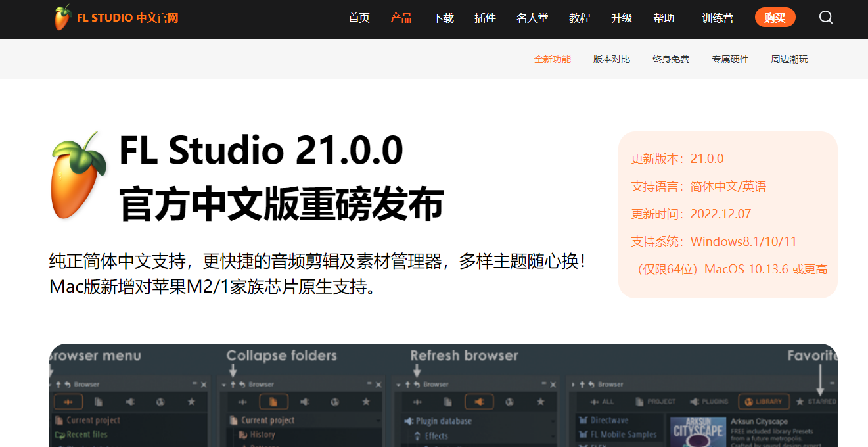Viewport: 868px width, 447px height.
Task: Click the 支持系统:Windows8.1/10/11 line
Action: [x=714, y=241]
